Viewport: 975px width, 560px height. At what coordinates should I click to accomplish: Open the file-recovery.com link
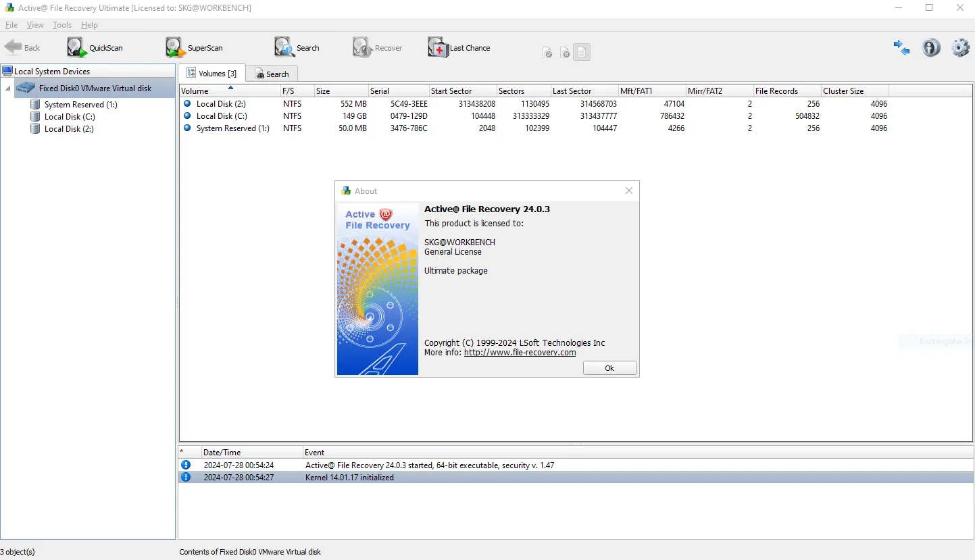click(520, 353)
